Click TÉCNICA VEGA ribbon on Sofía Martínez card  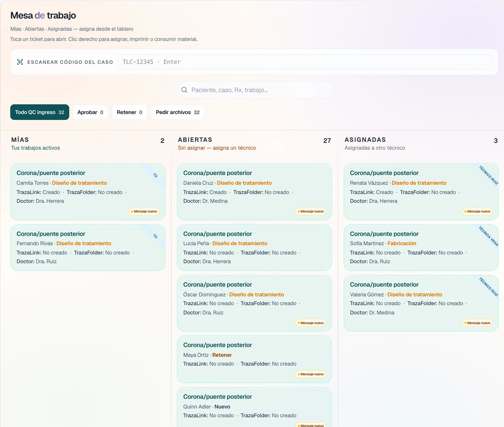[488, 236]
